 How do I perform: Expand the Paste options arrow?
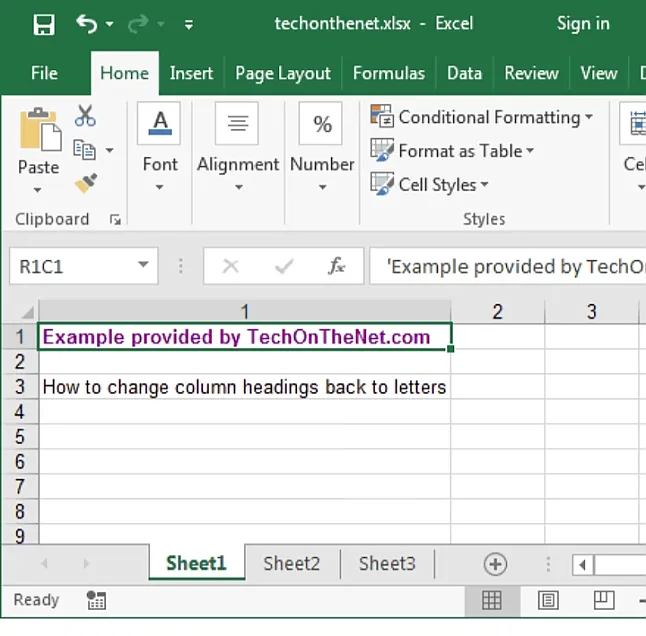pyautogui.click(x=37, y=190)
